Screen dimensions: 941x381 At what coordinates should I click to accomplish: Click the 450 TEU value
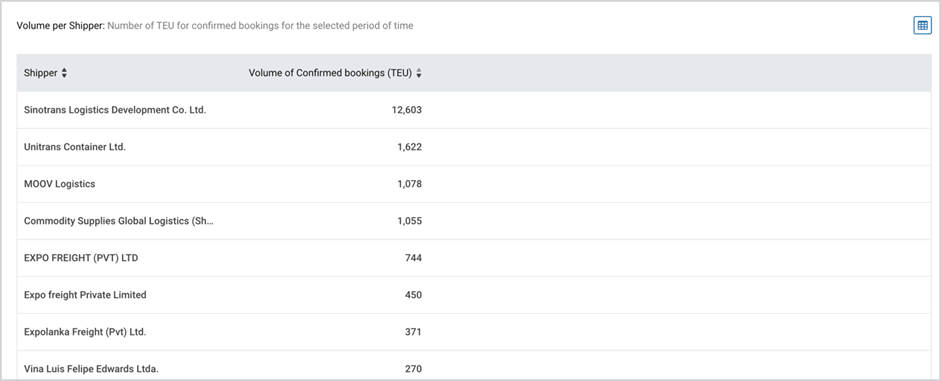(413, 295)
